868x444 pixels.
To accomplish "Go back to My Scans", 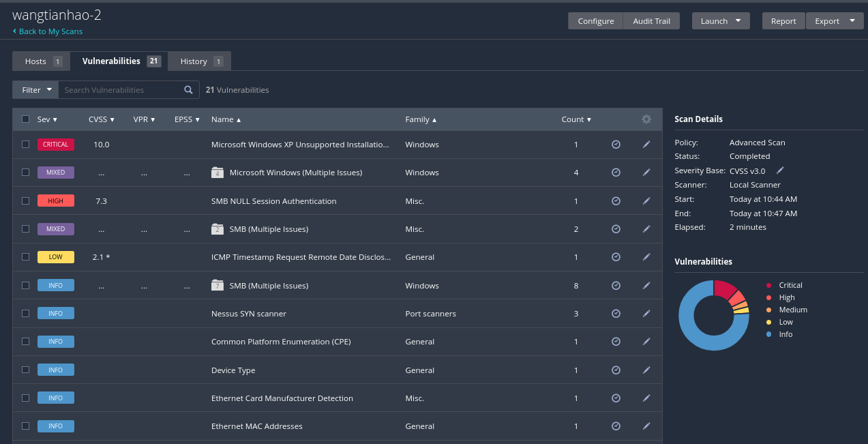I will [x=48, y=31].
